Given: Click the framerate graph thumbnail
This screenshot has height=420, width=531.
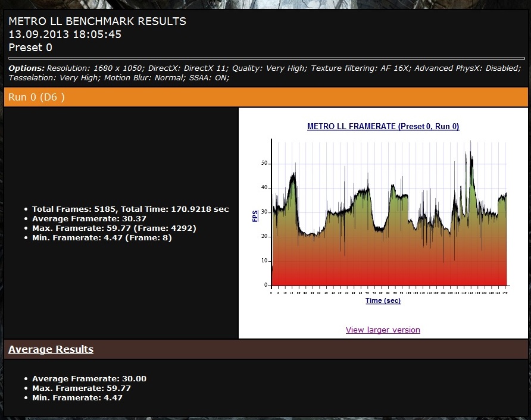Looking at the screenshot, I should pyautogui.click(x=383, y=217).
